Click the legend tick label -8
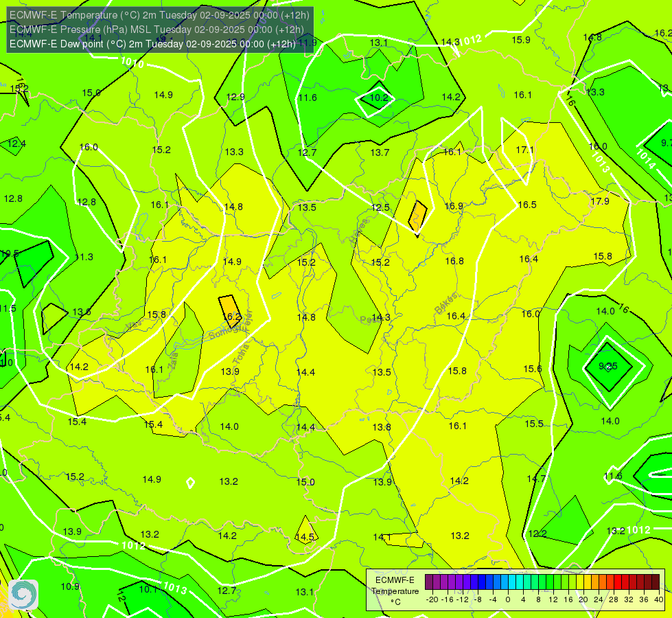Viewport: 672px width, 618px height. coord(478,599)
